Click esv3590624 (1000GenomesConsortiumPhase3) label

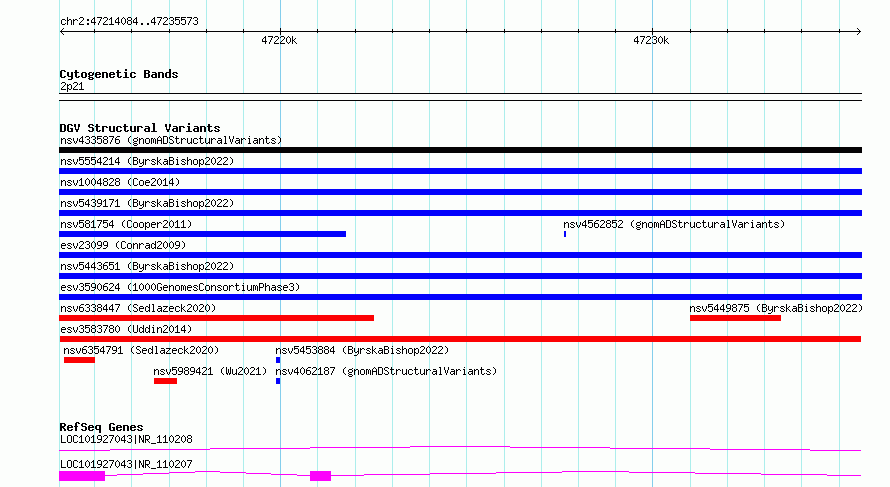pyautogui.click(x=180, y=287)
